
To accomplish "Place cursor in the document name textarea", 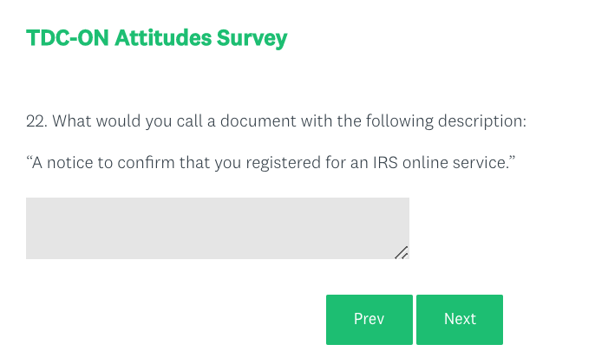I will point(217,228).
